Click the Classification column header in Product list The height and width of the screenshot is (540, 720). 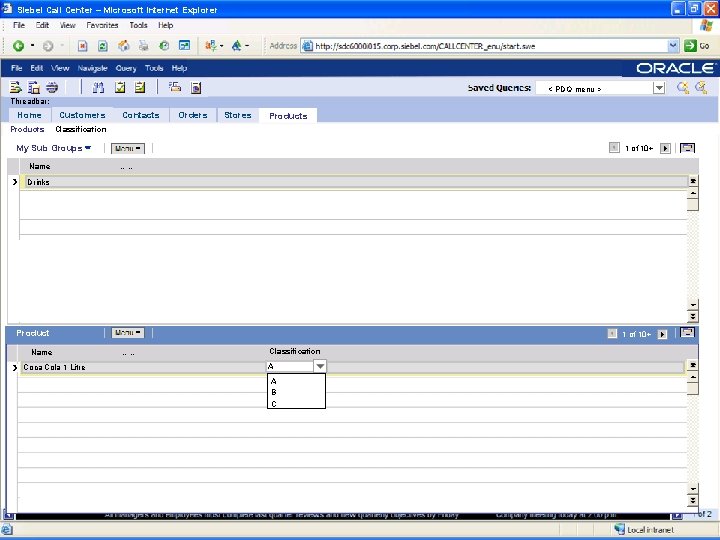pyautogui.click(x=295, y=351)
